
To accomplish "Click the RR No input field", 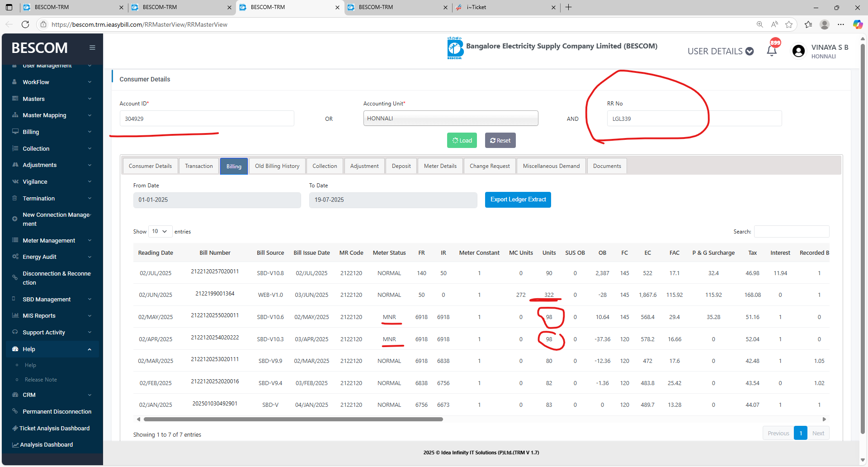I will tap(694, 119).
